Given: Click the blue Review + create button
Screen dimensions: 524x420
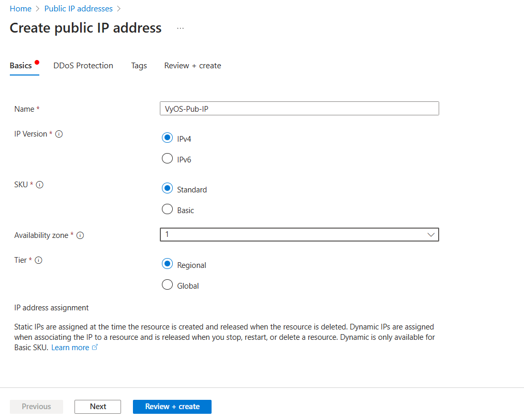Looking at the screenshot, I should (x=172, y=407).
